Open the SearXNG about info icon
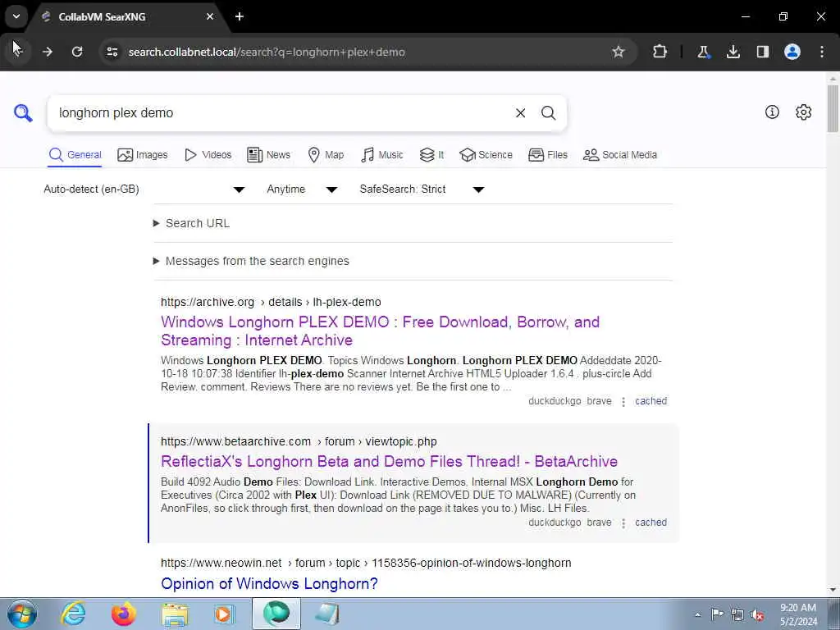The image size is (840, 630). pos(772,112)
